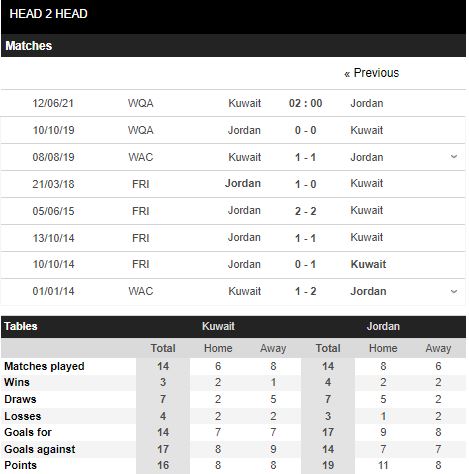Click the FRI label for 21/03/18 match

click(x=141, y=184)
